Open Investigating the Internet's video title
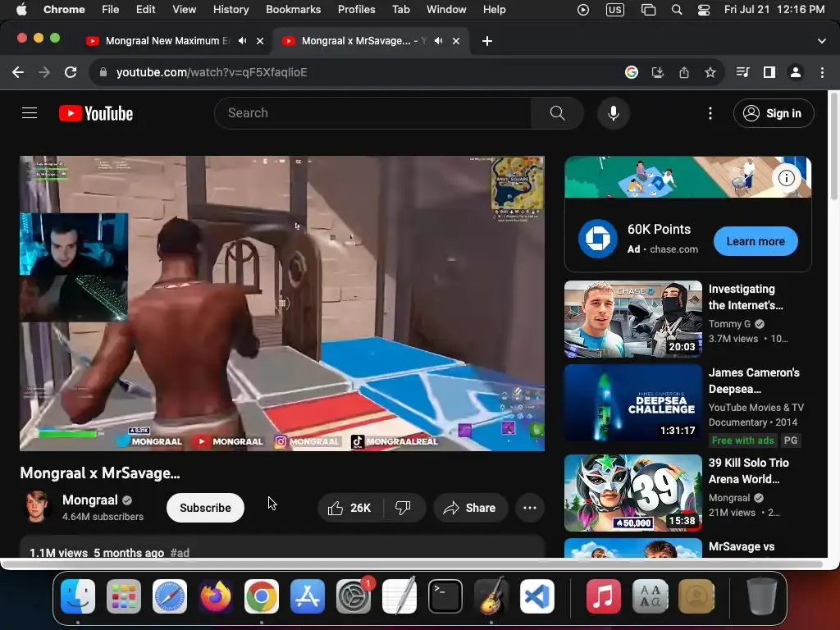This screenshot has width=840, height=630. click(x=745, y=297)
